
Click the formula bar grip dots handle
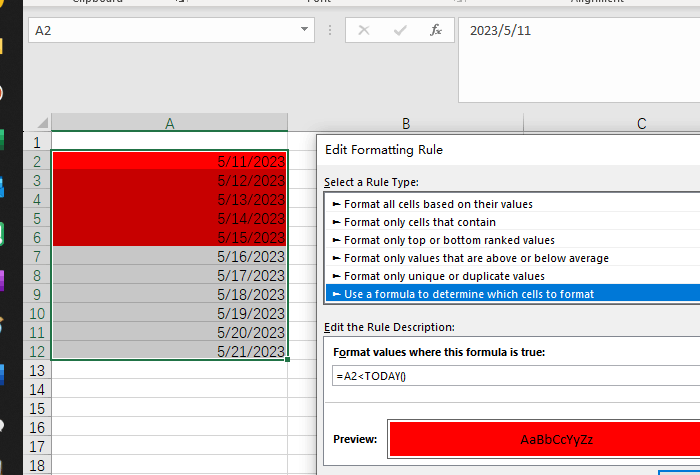330,30
